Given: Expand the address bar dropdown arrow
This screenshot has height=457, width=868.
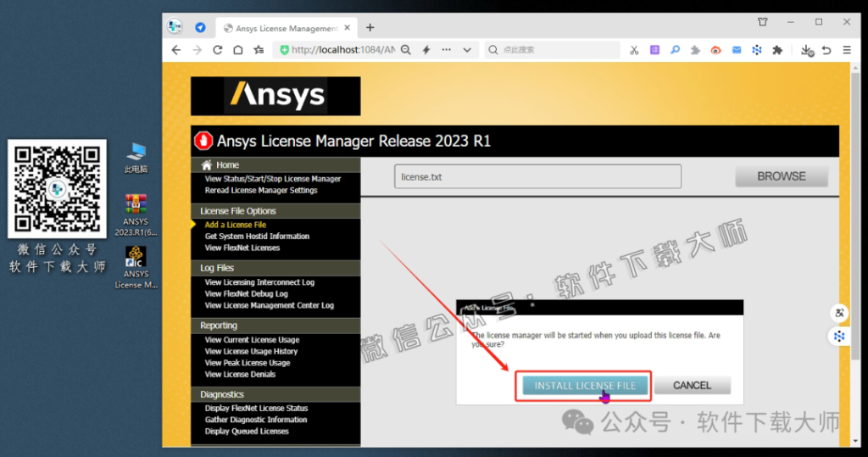Looking at the screenshot, I should click(x=467, y=50).
